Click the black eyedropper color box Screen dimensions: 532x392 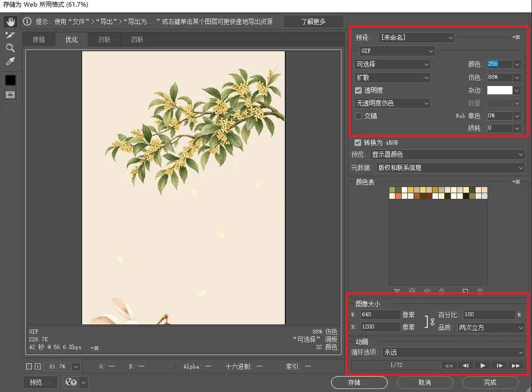(11, 80)
